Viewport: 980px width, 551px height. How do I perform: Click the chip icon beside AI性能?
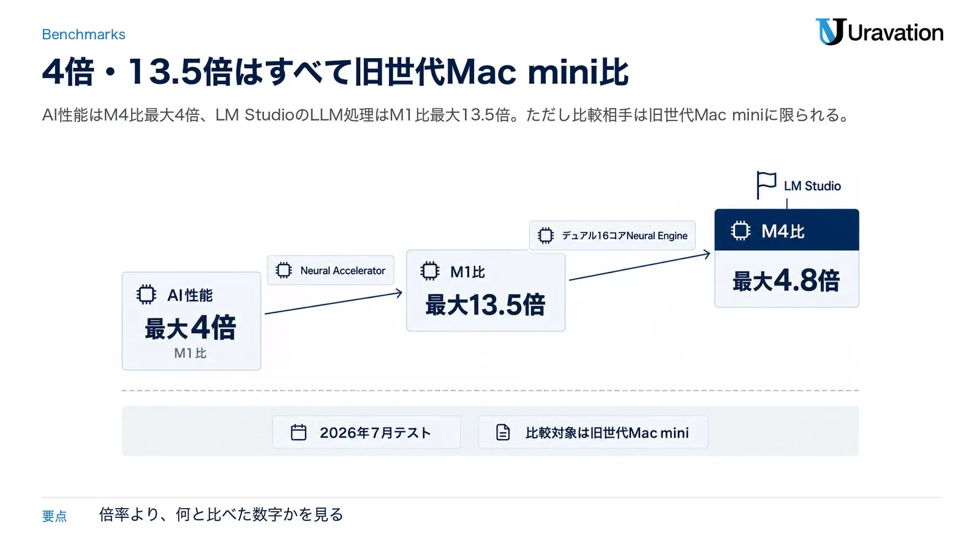pyautogui.click(x=146, y=294)
